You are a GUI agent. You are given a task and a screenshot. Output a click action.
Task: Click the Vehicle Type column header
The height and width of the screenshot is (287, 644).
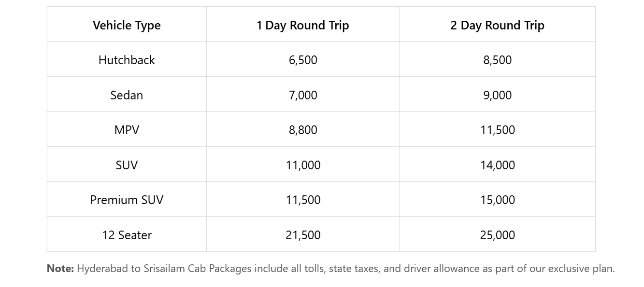127,25
